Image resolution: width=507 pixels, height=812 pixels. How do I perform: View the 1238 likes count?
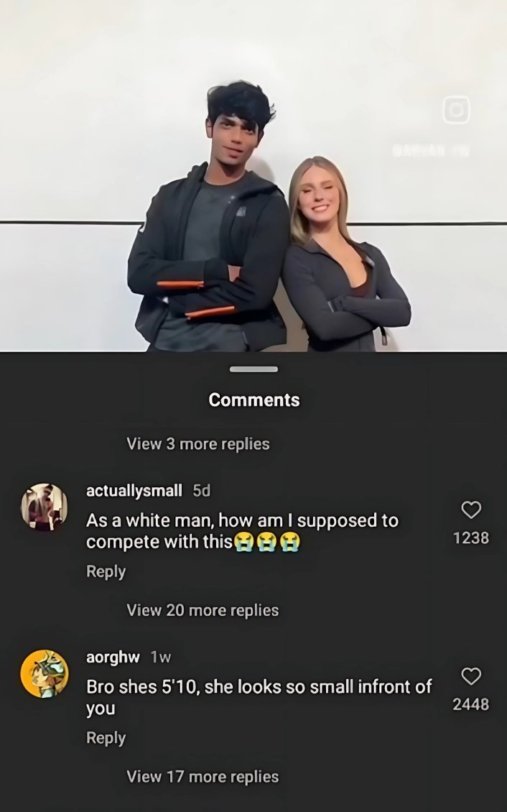pos(471,538)
